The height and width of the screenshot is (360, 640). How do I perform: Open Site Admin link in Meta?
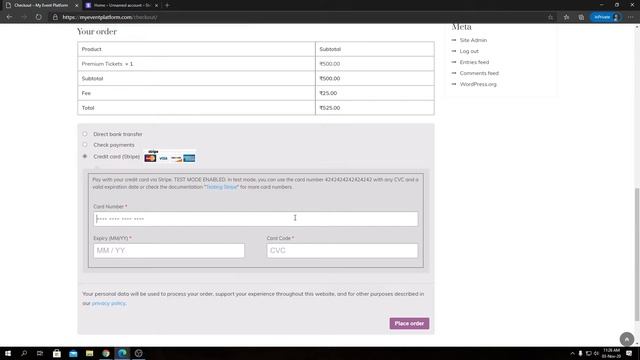click(x=473, y=40)
